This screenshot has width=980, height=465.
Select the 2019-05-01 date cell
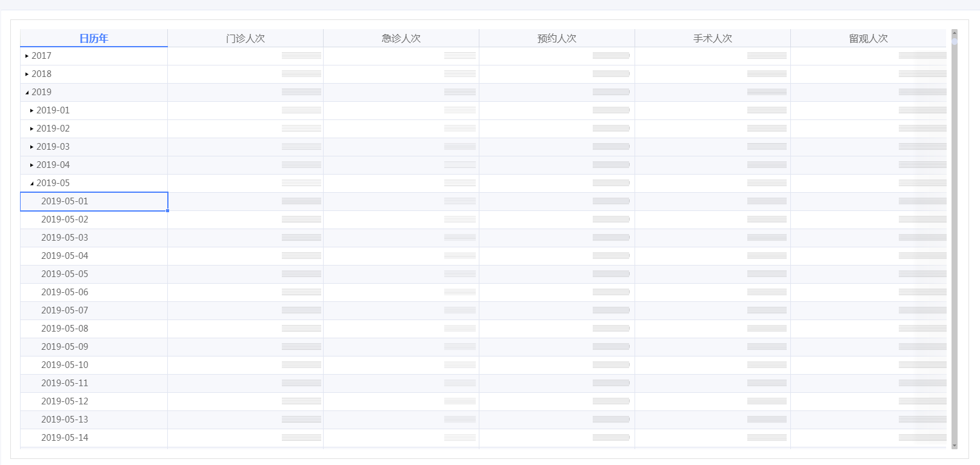94,201
